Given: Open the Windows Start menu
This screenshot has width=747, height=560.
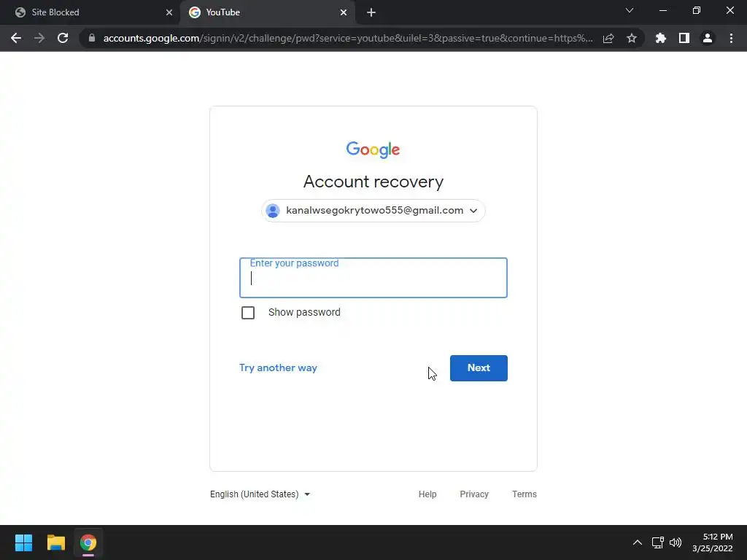Looking at the screenshot, I should [23, 542].
